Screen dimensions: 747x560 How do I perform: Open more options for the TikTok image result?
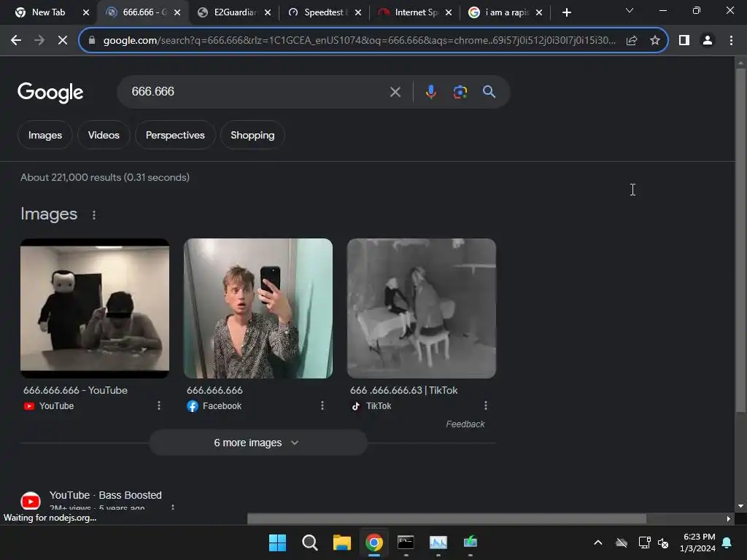[485, 405]
